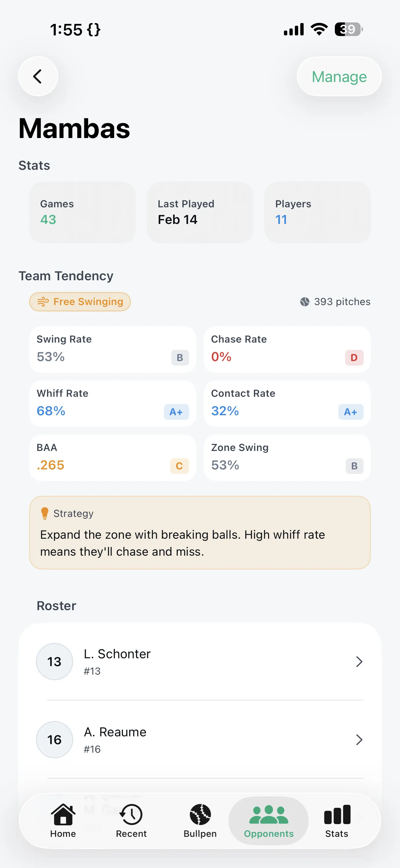Expand L. Schonter's player details chevron
The image size is (400, 868).
(359, 662)
